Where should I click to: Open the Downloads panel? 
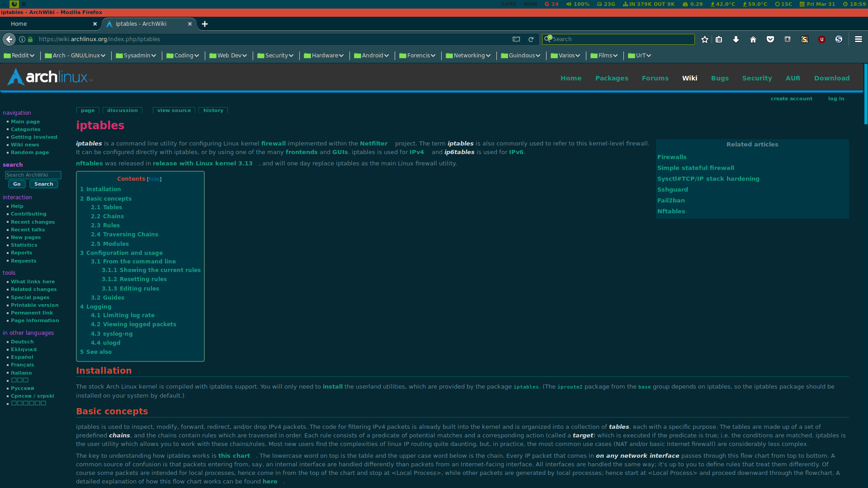(x=736, y=39)
